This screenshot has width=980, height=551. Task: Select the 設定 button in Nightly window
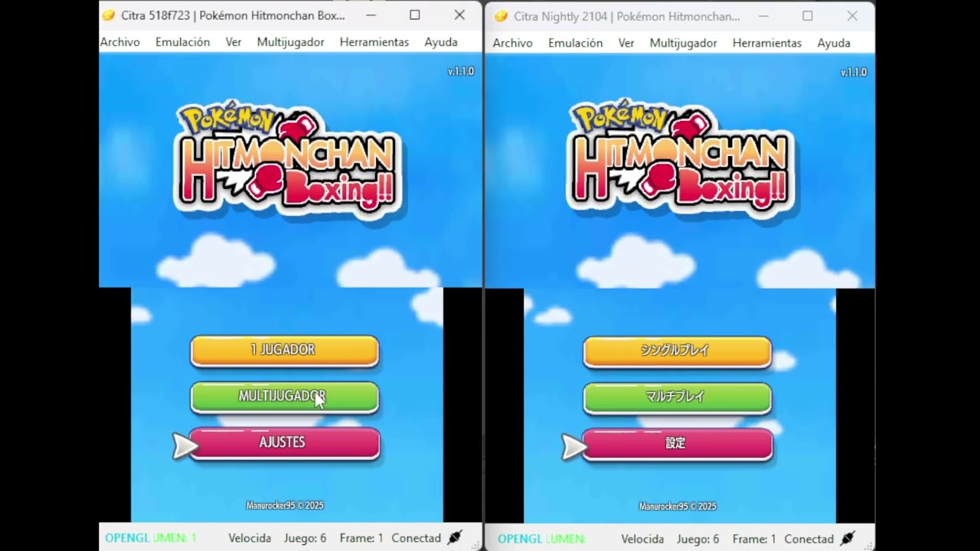coord(677,445)
